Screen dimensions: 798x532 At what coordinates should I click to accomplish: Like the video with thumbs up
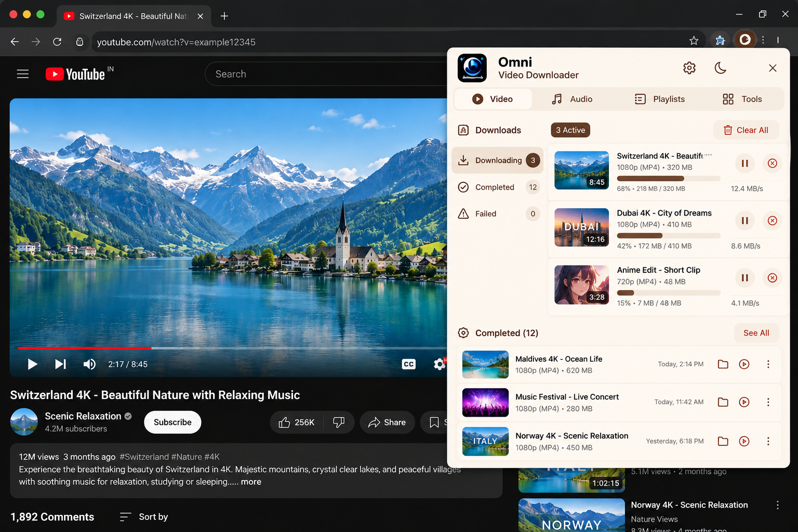click(x=297, y=422)
